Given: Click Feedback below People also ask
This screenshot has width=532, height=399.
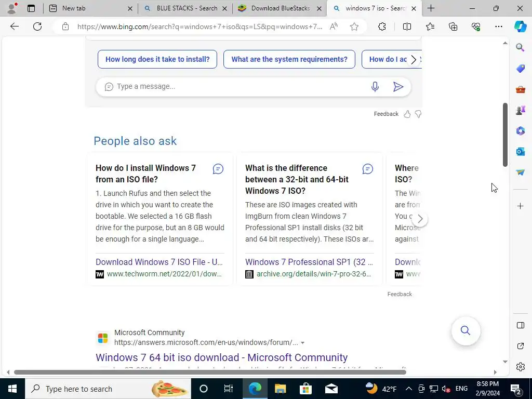Looking at the screenshot, I should point(400,294).
